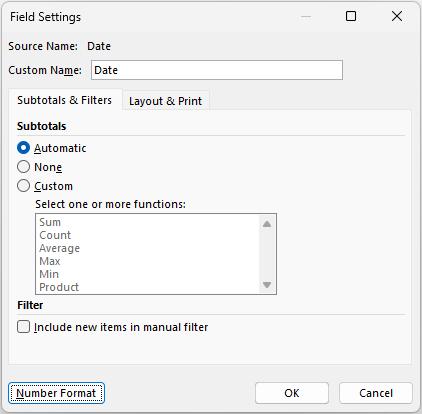The height and width of the screenshot is (414, 422).
Task: Select Count in the functions list
Action: (55, 235)
